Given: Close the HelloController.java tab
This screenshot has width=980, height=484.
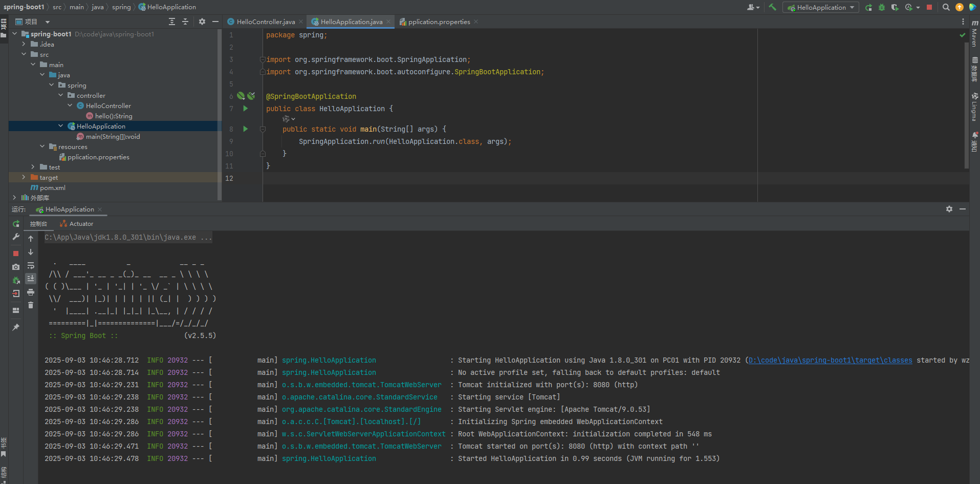Looking at the screenshot, I should [301, 22].
